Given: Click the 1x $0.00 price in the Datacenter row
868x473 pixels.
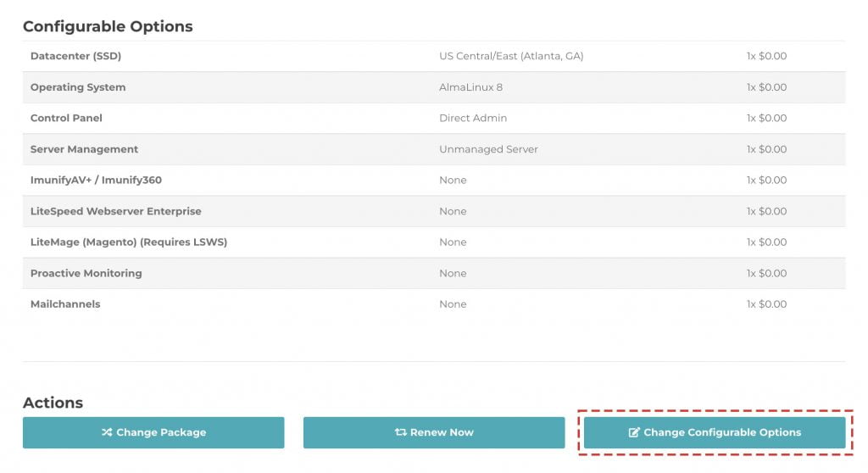Looking at the screenshot, I should coord(766,56).
